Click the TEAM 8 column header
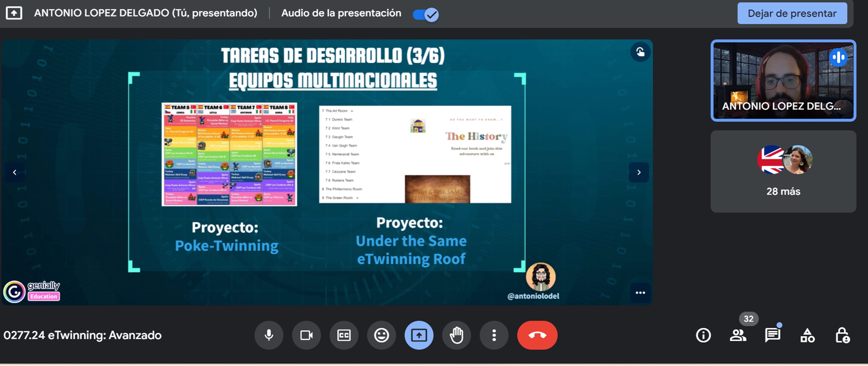 pyautogui.click(x=279, y=109)
